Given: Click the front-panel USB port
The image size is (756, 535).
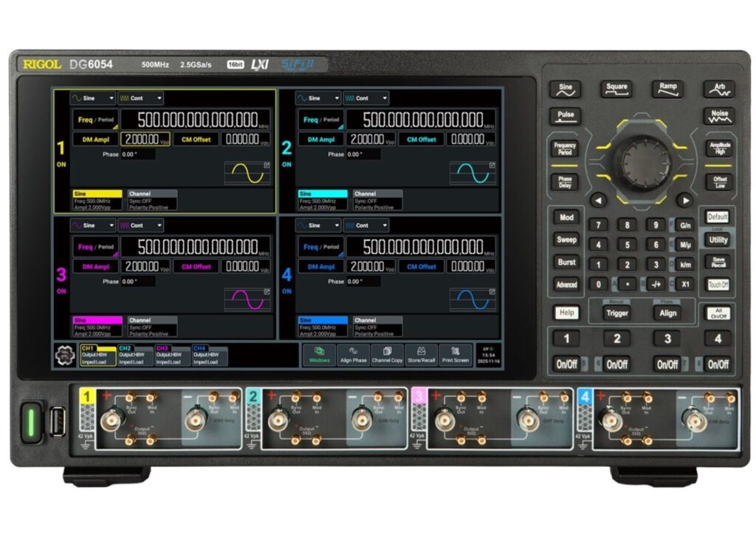Looking at the screenshot, I should click(x=58, y=422).
